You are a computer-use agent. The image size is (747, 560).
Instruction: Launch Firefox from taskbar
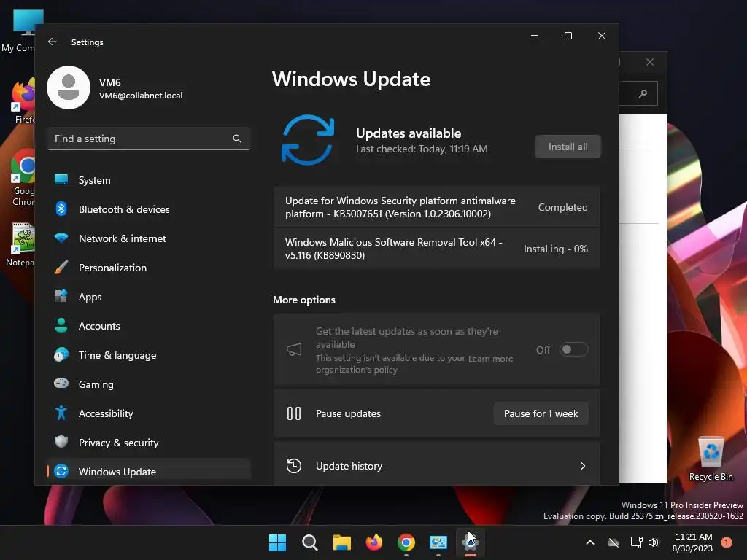click(x=374, y=542)
